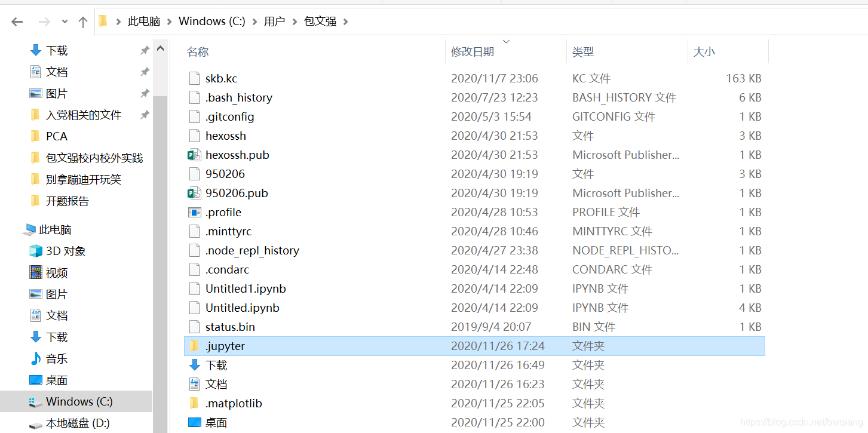The image size is (868, 433).
Task: Click 图片 icon under 此电脑
Action: pyautogui.click(x=36, y=294)
